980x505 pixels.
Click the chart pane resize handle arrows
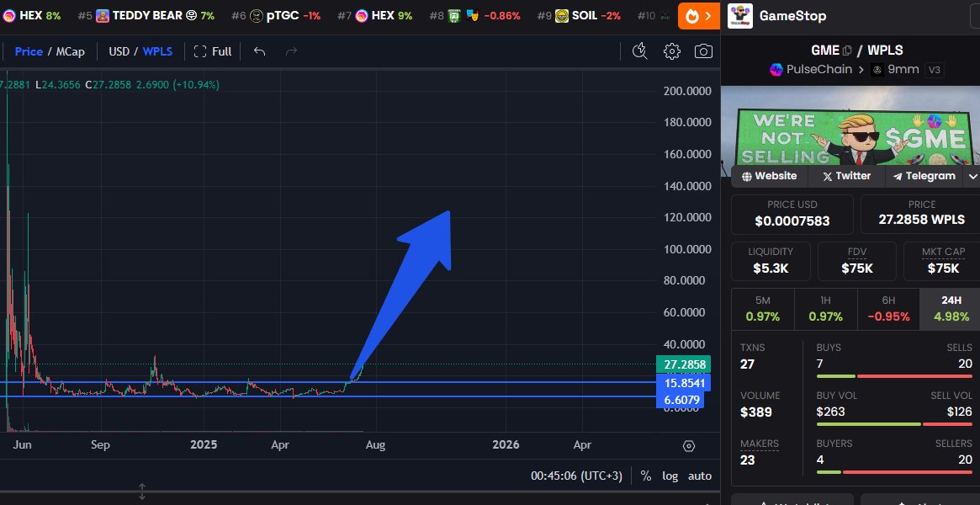point(142,492)
